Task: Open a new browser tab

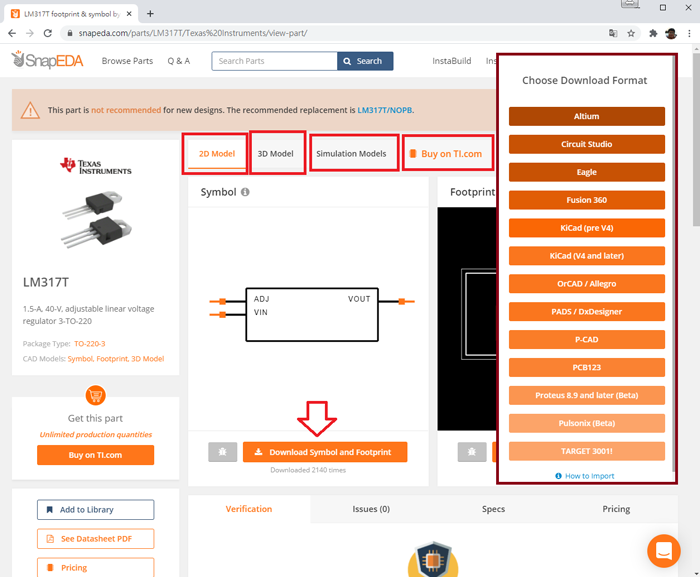Action: point(150,13)
